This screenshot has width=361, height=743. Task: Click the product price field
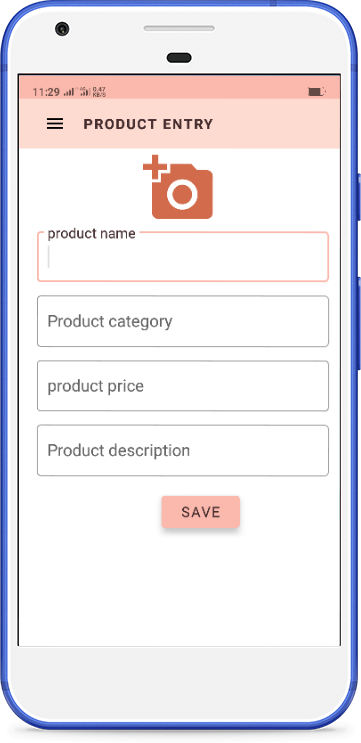(x=183, y=386)
